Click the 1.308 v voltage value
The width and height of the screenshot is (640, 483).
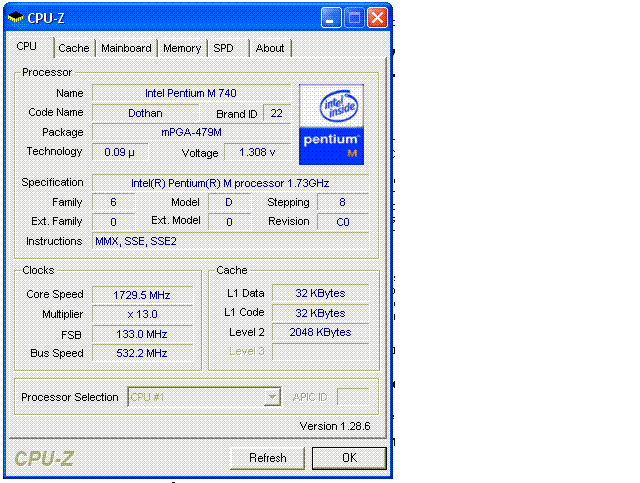[257, 152]
